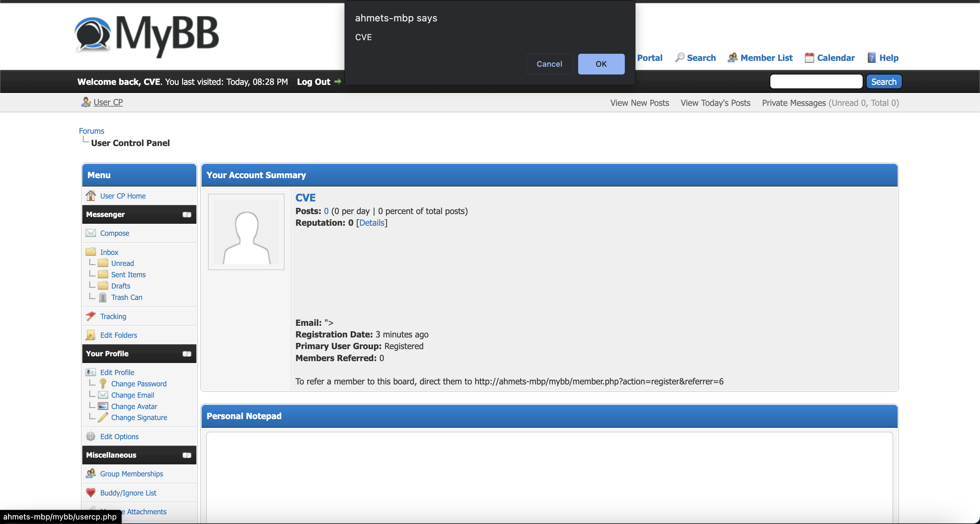
Task: Click the green Log Out arrow icon
Action: 337,81
